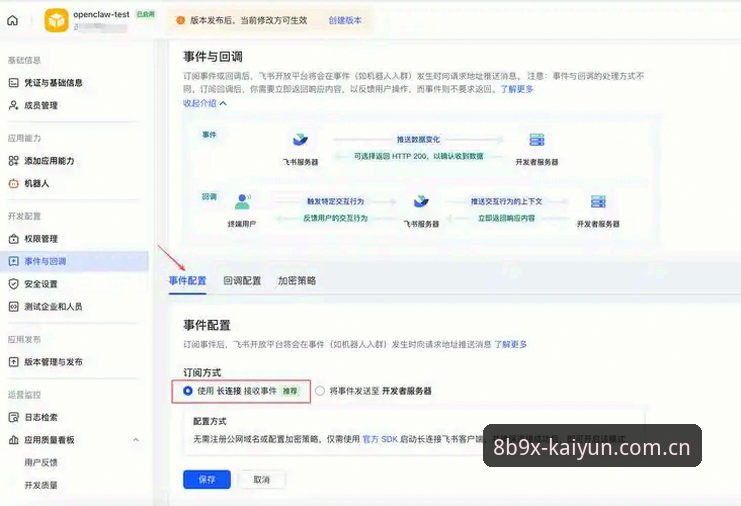Click the 反馈用户的交互行为 label in diagram
The width and height of the screenshot is (741, 506).
336,218
